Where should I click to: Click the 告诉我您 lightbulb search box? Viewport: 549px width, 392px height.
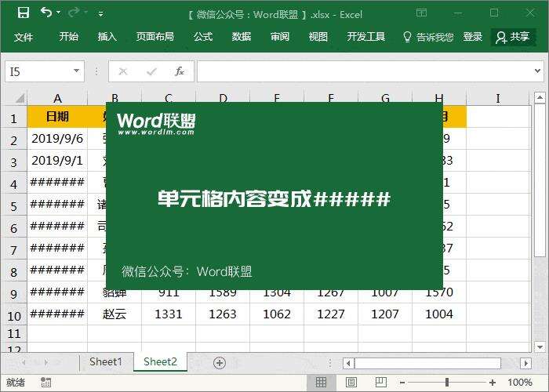click(x=428, y=37)
